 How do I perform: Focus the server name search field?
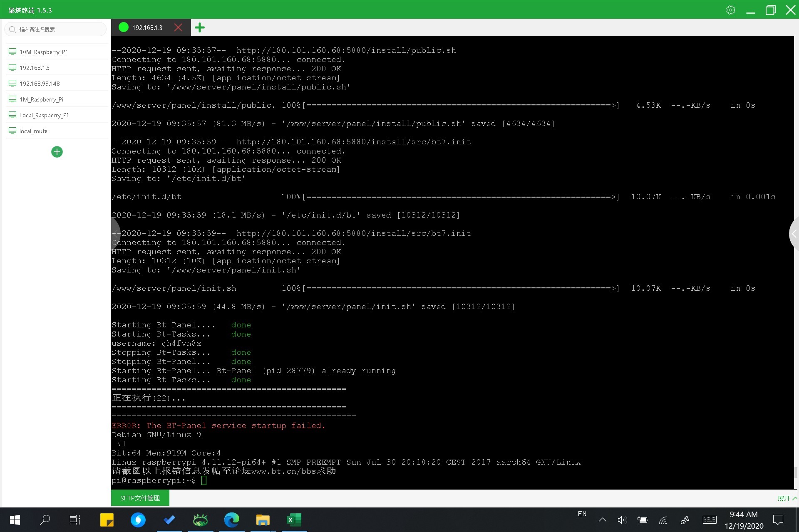click(x=56, y=29)
